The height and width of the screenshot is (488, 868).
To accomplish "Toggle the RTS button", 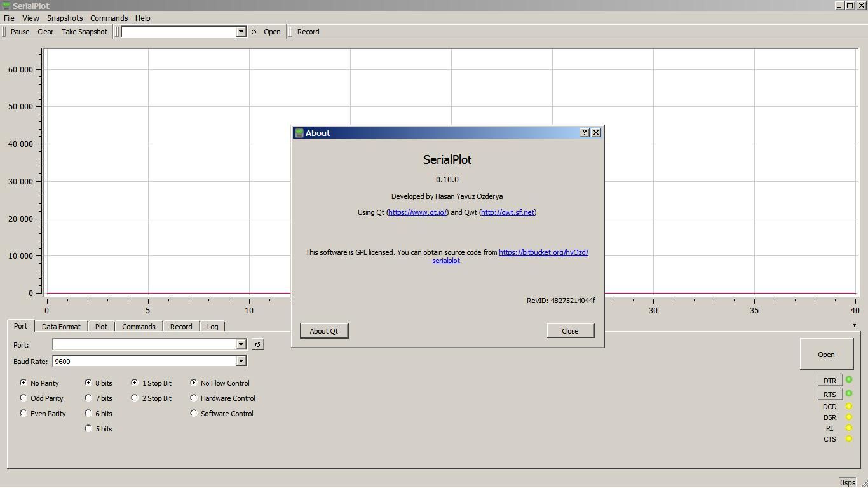I will pos(830,395).
